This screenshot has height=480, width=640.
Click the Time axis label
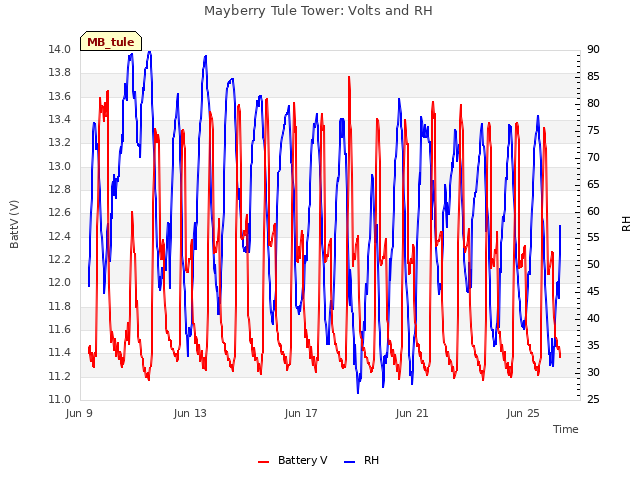tap(565, 429)
